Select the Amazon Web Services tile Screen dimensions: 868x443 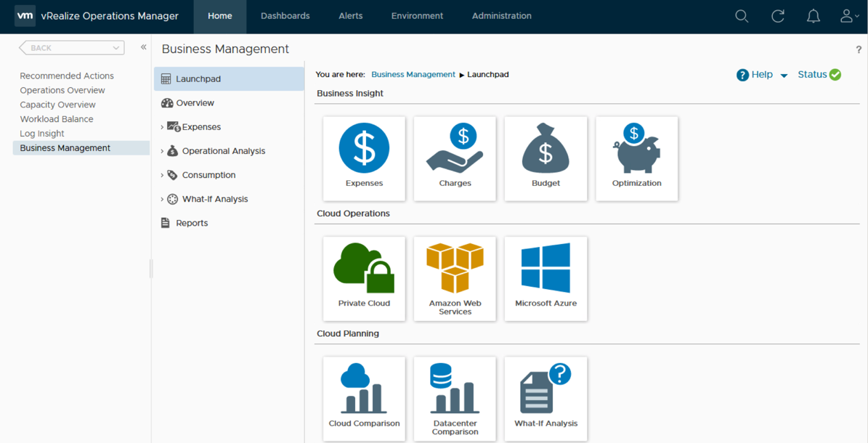[x=455, y=279]
